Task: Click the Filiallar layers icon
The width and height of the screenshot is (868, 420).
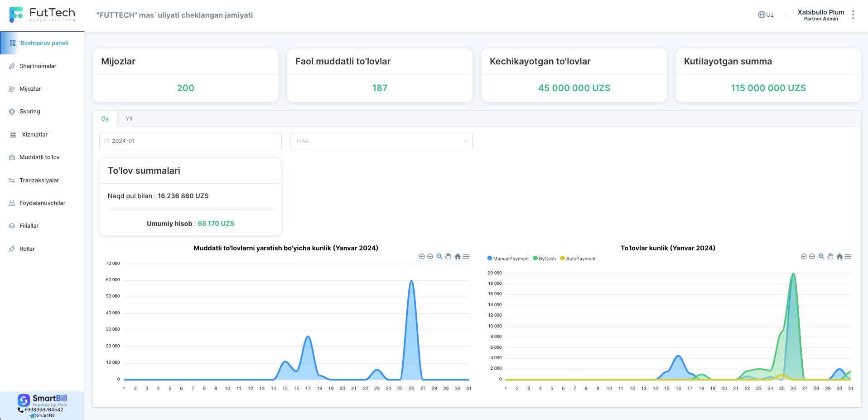Action: [12, 226]
